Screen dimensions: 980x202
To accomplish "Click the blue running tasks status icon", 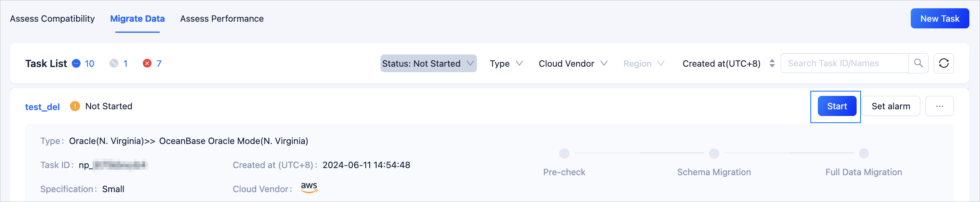I will pyautogui.click(x=76, y=64).
